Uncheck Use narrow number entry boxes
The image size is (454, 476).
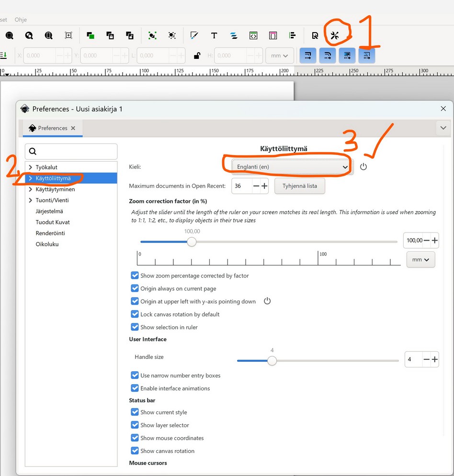pos(135,375)
